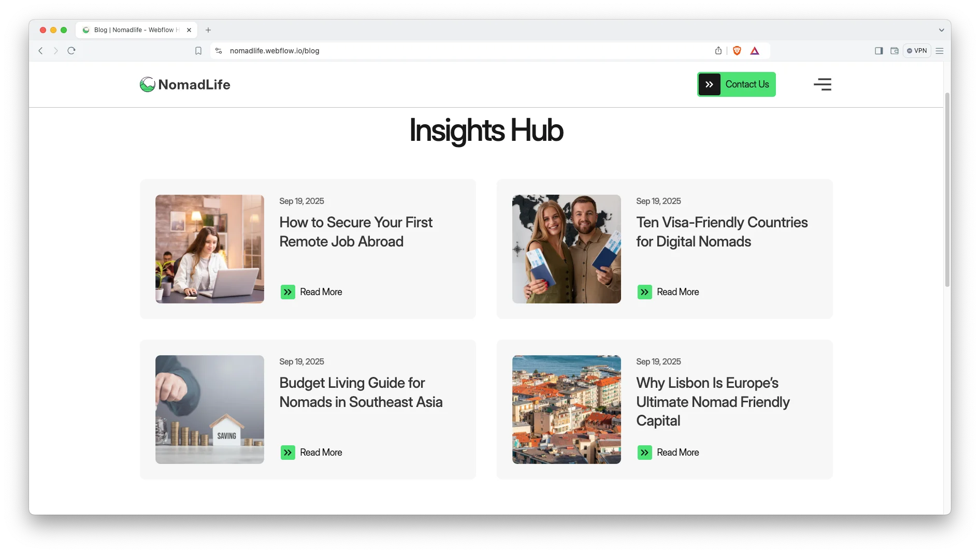Viewport: 980px width, 553px height.
Task: Reload the page with refresh icon
Action: click(71, 51)
